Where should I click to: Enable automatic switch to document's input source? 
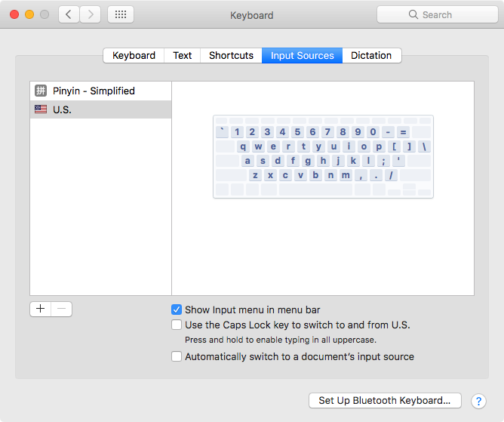pyautogui.click(x=177, y=356)
